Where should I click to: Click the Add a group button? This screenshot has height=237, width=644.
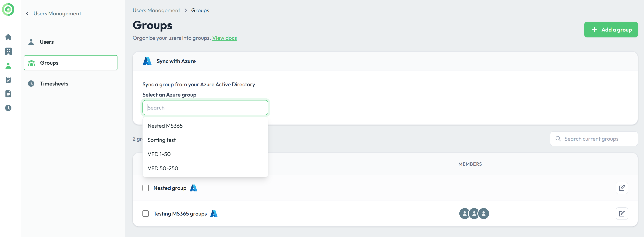[x=611, y=30]
